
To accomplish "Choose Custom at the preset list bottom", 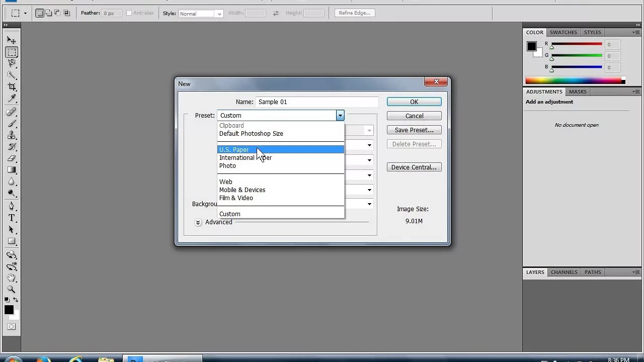I will [281, 214].
